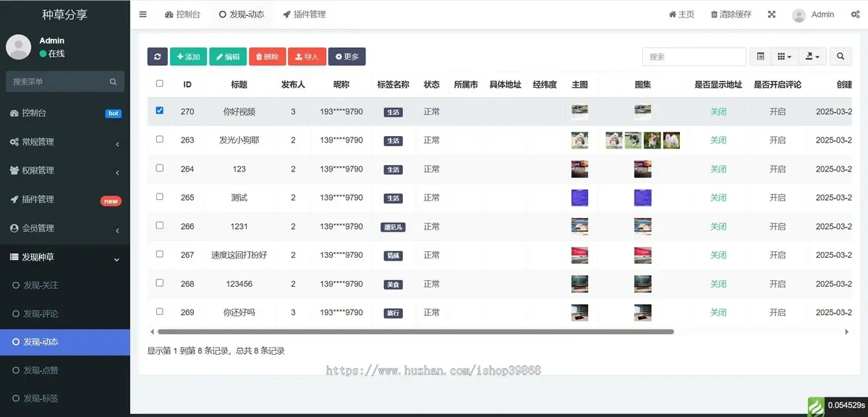The height and width of the screenshot is (417, 868).
Task: Open settings cogs icon at top right
Action: click(856, 14)
